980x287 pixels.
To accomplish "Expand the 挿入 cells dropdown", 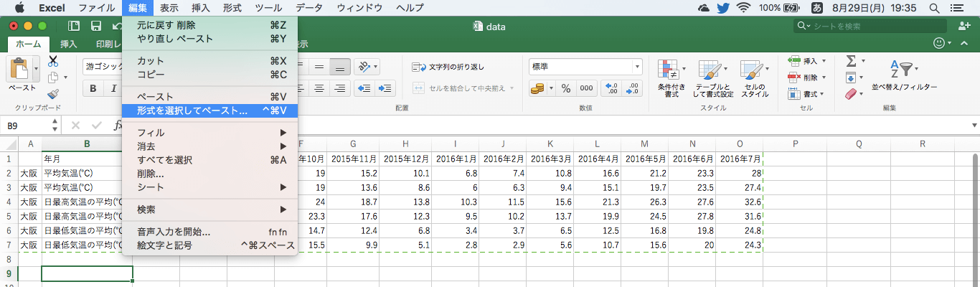I will [x=824, y=61].
